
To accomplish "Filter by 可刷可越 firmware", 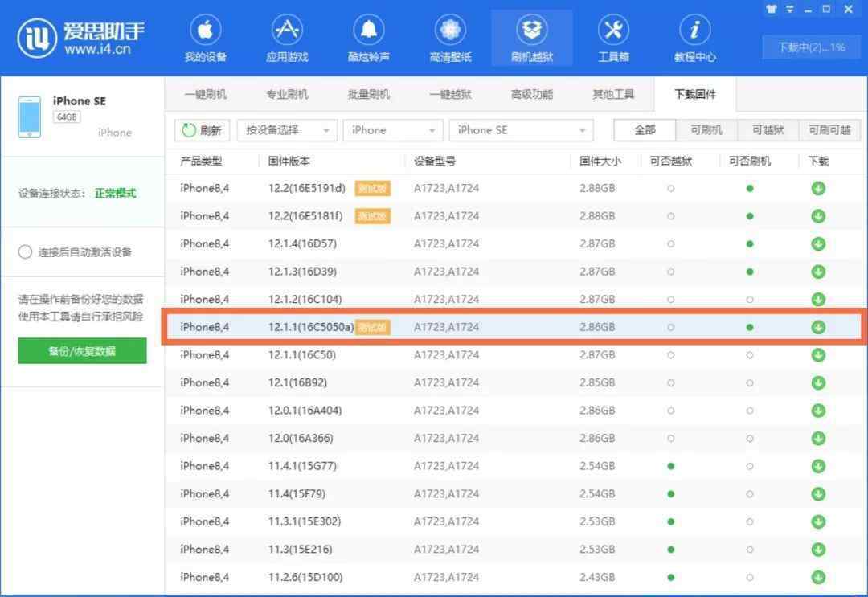I will (x=829, y=130).
